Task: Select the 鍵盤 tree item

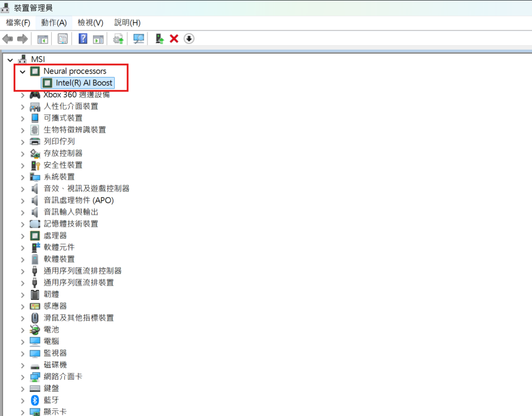Action: (x=51, y=388)
